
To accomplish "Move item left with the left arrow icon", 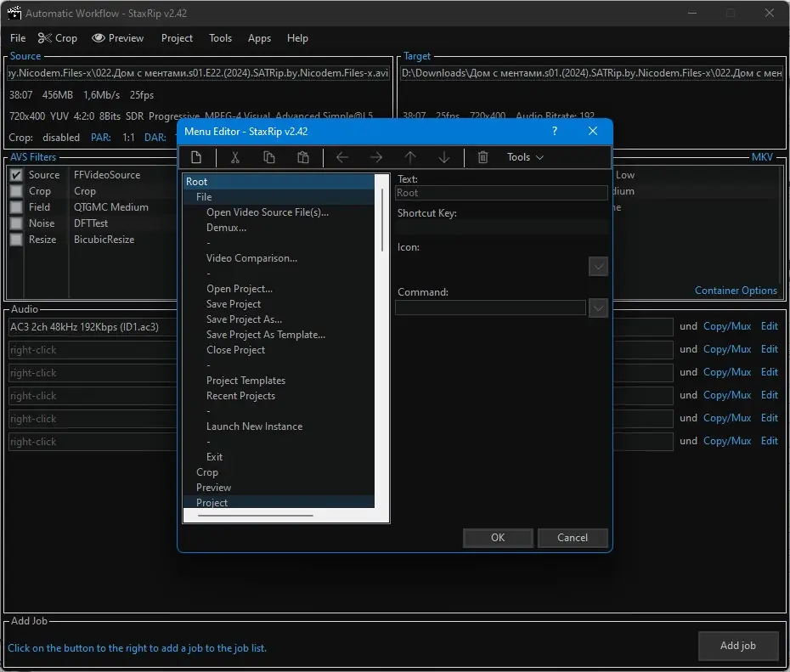I will click(342, 157).
